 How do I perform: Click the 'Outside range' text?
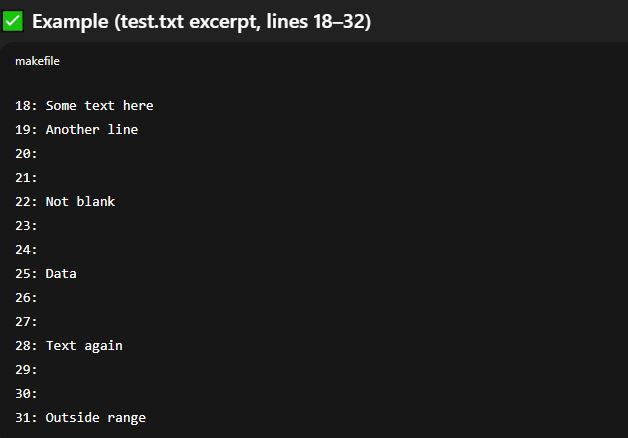pos(95,417)
